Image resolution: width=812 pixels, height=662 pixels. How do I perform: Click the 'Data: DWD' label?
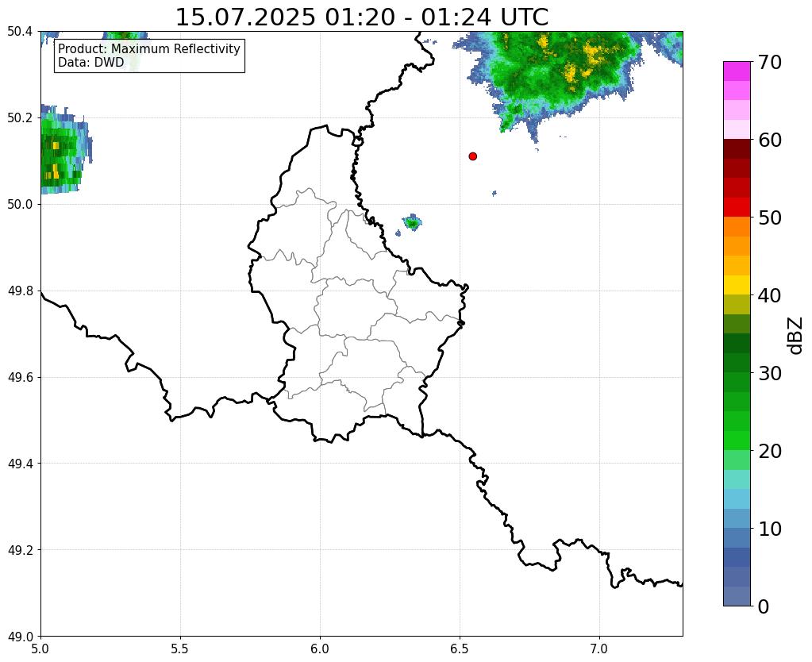91,63
